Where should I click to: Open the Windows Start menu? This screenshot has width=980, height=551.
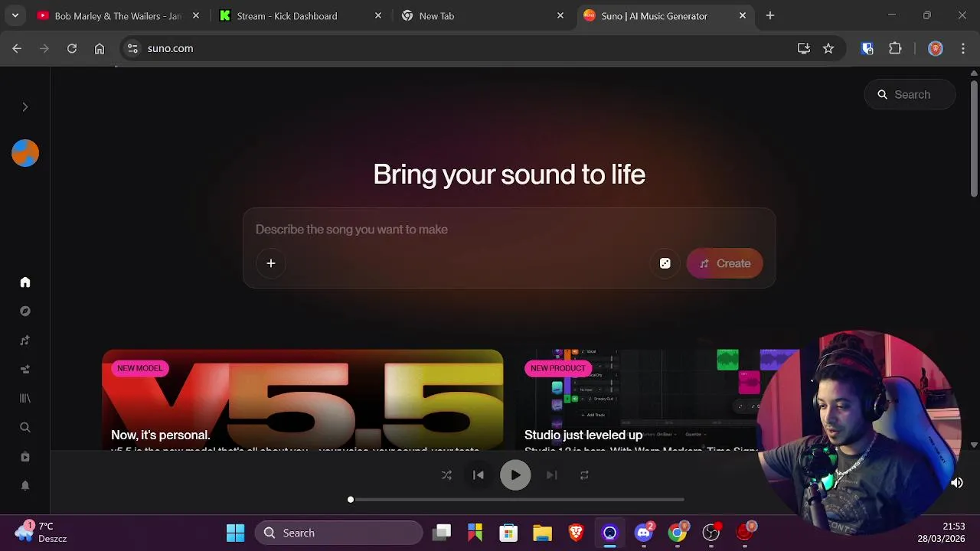point(235,533)
